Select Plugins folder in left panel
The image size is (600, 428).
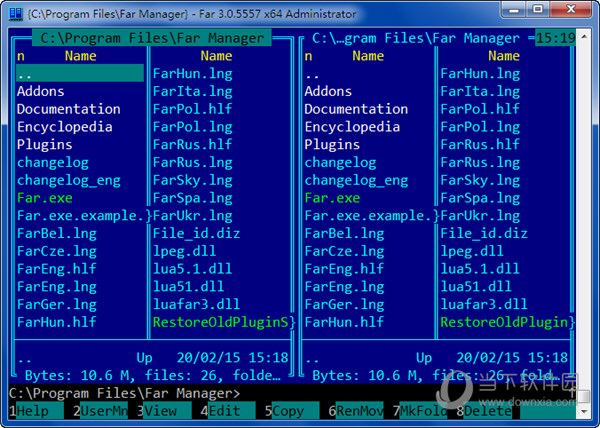(x=44, y=145)
